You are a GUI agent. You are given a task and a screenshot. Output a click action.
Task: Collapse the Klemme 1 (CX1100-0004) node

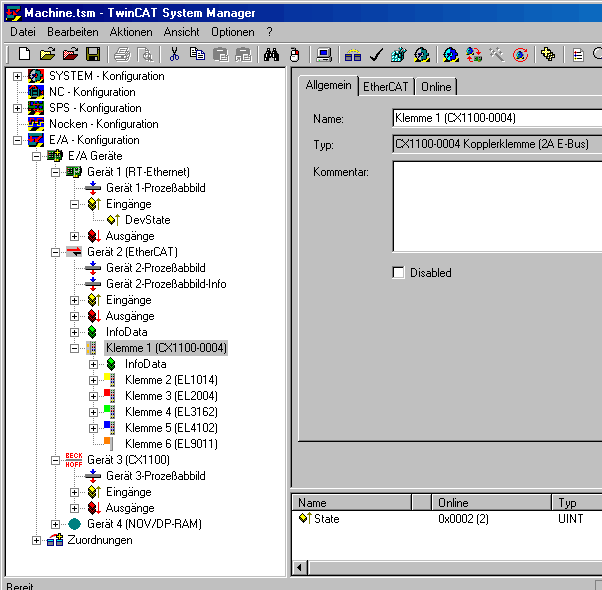(75, 348)
